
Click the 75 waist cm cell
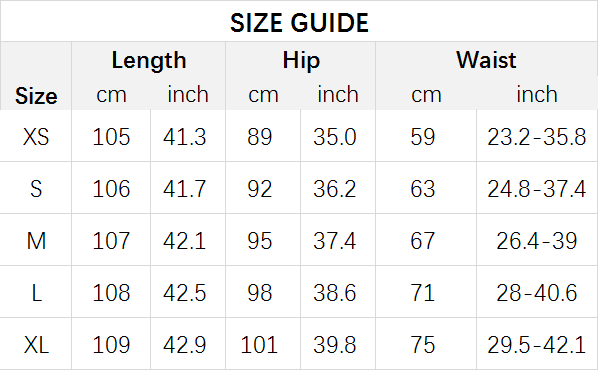point(423,345)
